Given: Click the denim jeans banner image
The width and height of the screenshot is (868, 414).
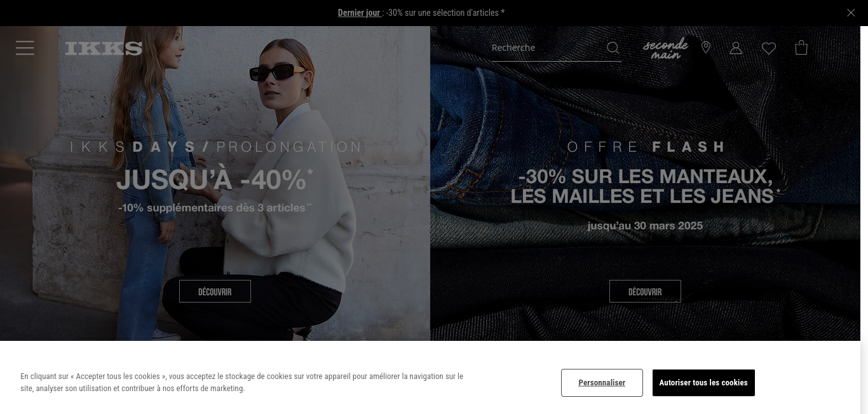Looking at the screenshot, I should pyautogui.click(x=645, y=183).
